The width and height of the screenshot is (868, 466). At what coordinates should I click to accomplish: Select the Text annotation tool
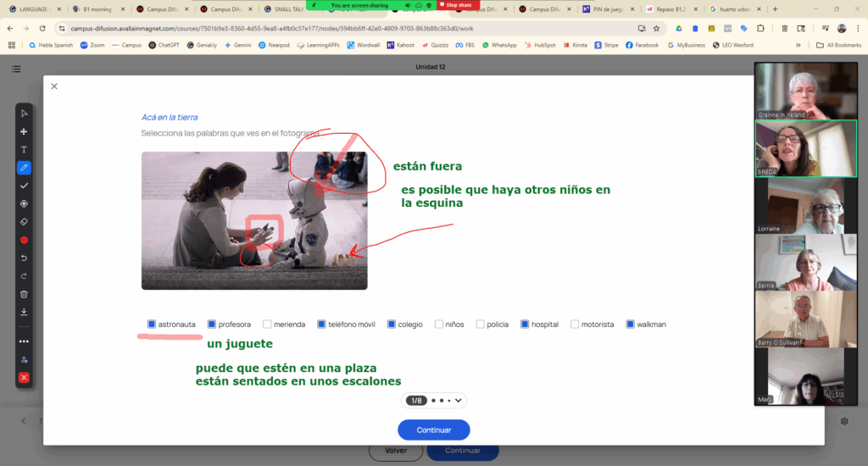24,149
